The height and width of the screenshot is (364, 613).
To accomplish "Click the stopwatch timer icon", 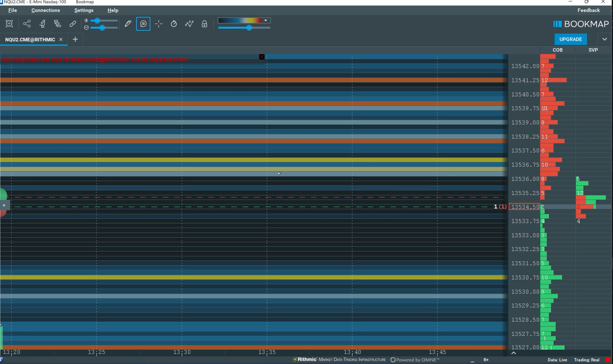I will [x=174, y=24].
